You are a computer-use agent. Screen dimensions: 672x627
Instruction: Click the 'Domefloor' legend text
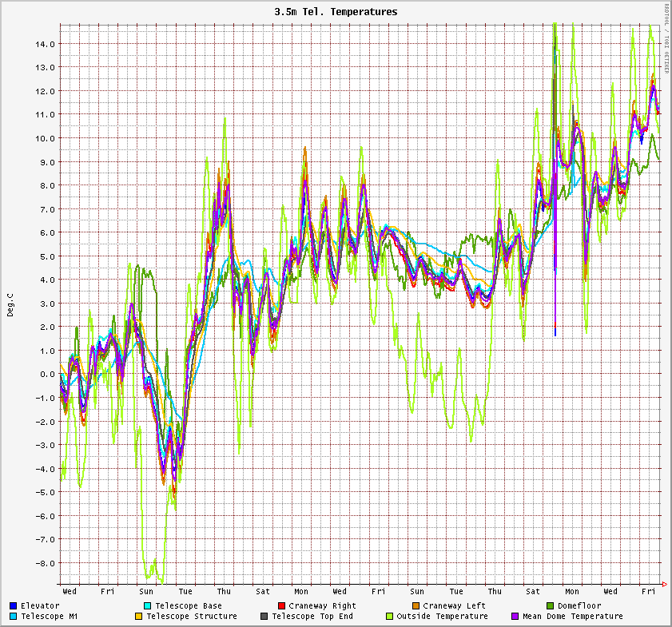click(579, 606)
